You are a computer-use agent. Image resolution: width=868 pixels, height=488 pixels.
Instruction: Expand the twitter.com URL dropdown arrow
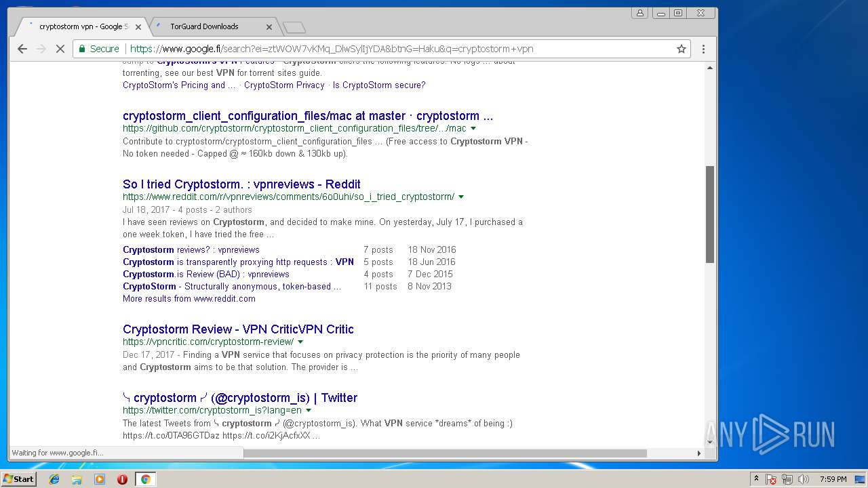pyautogui.click(x=309, y=411)
